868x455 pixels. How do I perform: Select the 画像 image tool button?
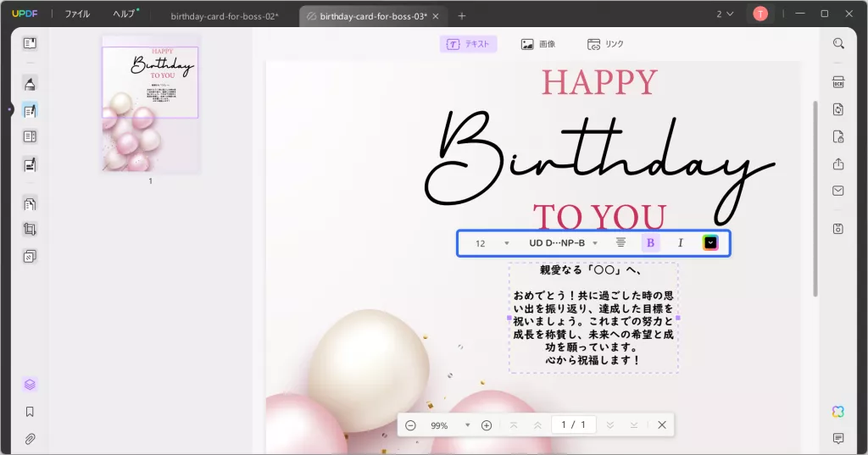pos(538,44)
